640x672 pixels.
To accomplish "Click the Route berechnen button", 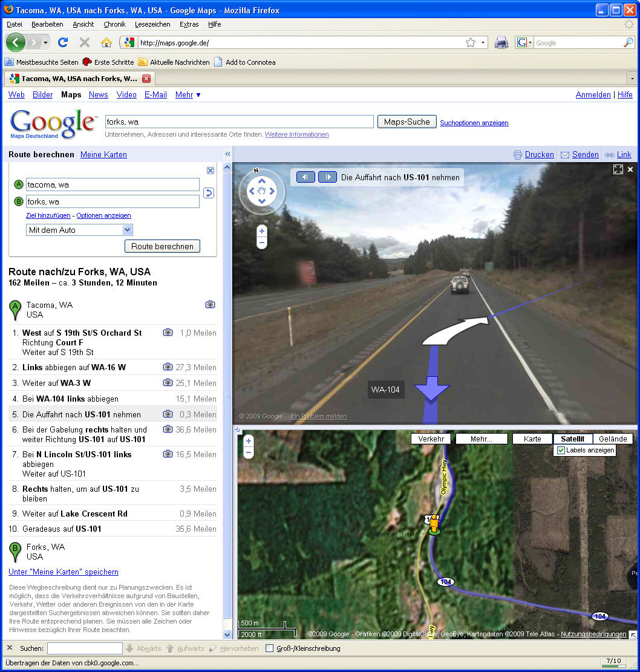I will 162,246.
